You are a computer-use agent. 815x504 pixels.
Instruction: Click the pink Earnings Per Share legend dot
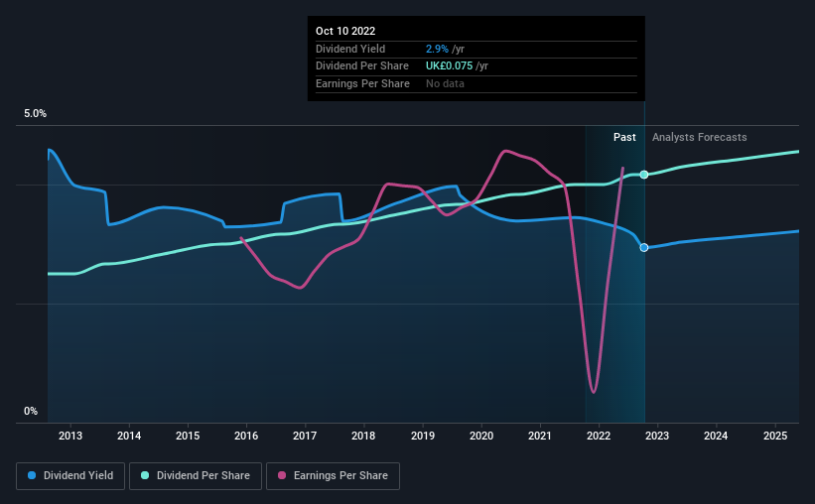[282, 475]
